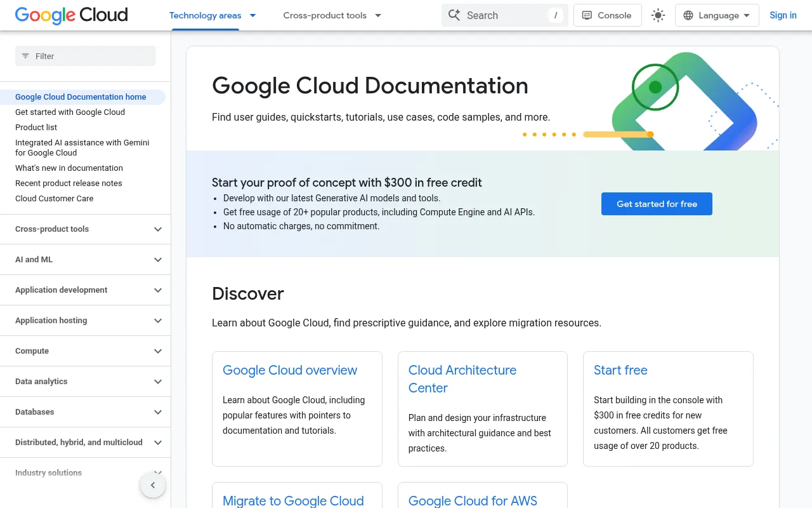Click Get started for free button
Viewport: 812px width, 508px height.
[x=657, y=204]
